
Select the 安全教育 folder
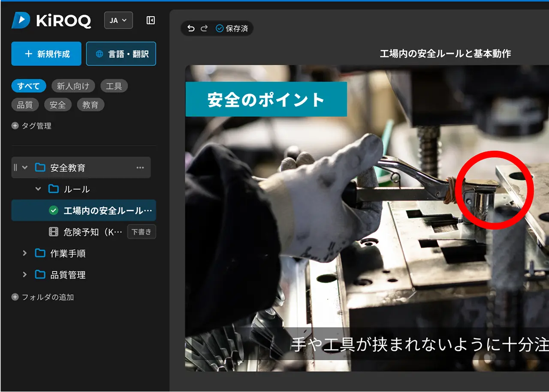(81, 168)
